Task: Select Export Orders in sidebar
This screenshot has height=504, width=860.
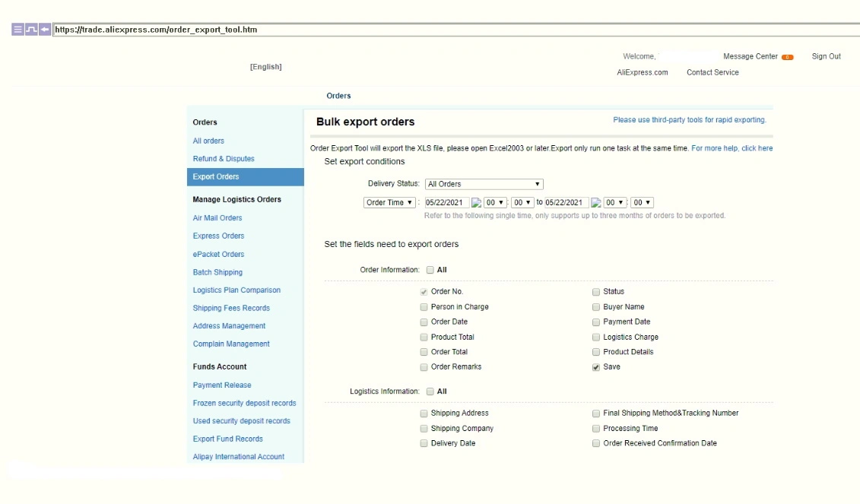Action: 245,177
